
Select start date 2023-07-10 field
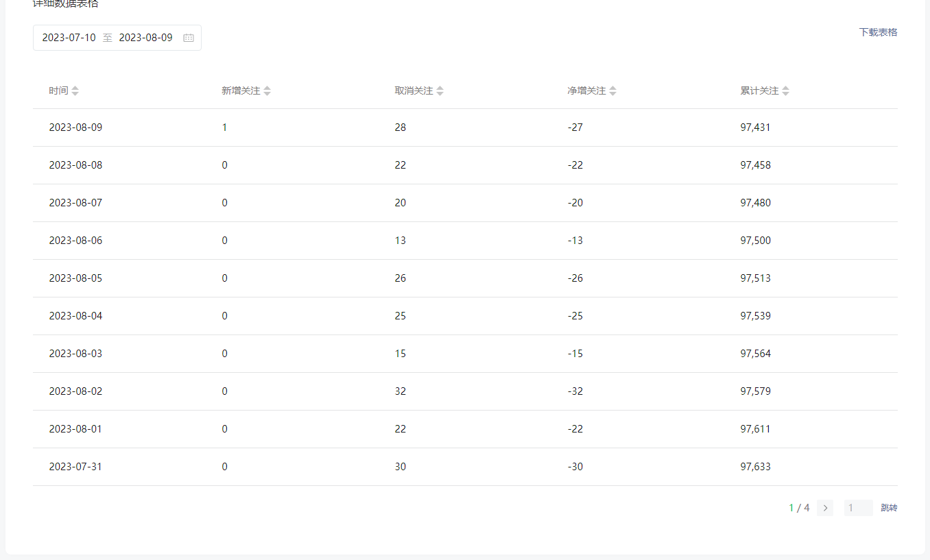69,38
